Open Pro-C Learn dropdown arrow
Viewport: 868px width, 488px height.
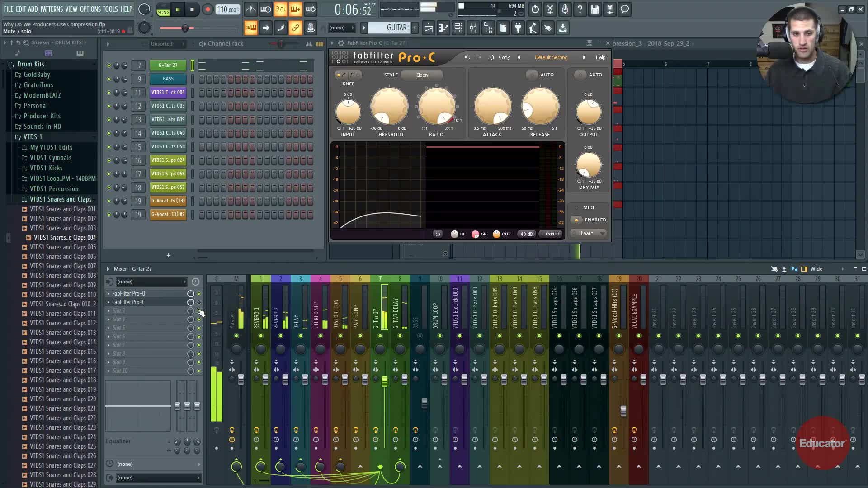tap(602, 234)
